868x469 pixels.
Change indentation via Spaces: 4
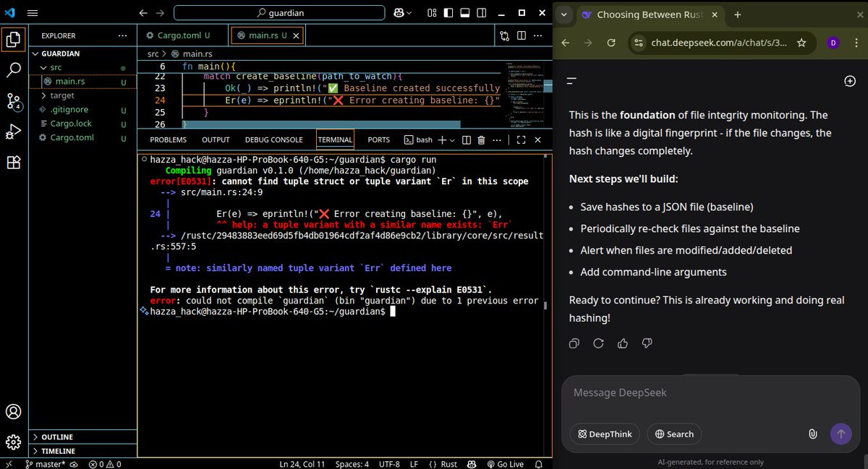(352, 464)
